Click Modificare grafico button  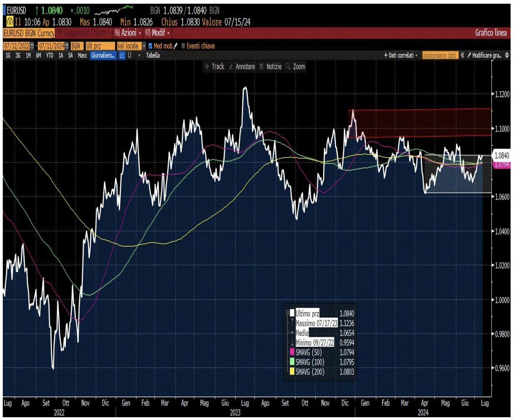point(485,55)
